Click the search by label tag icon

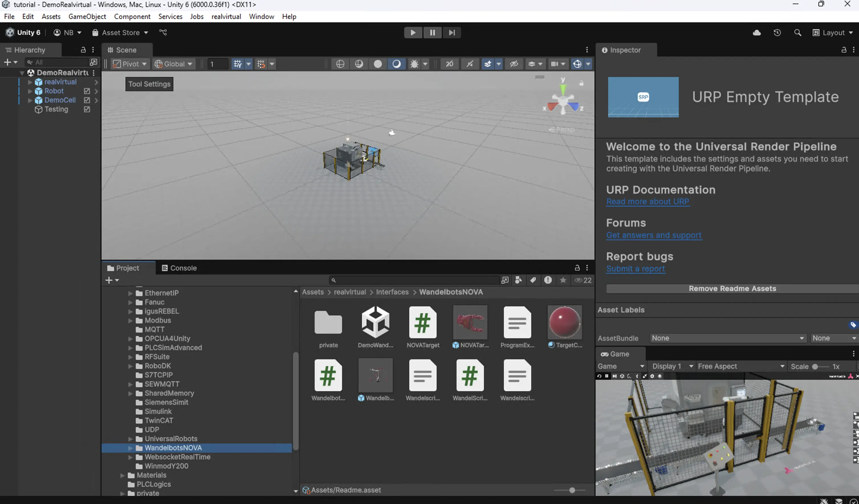coord(533,280)
